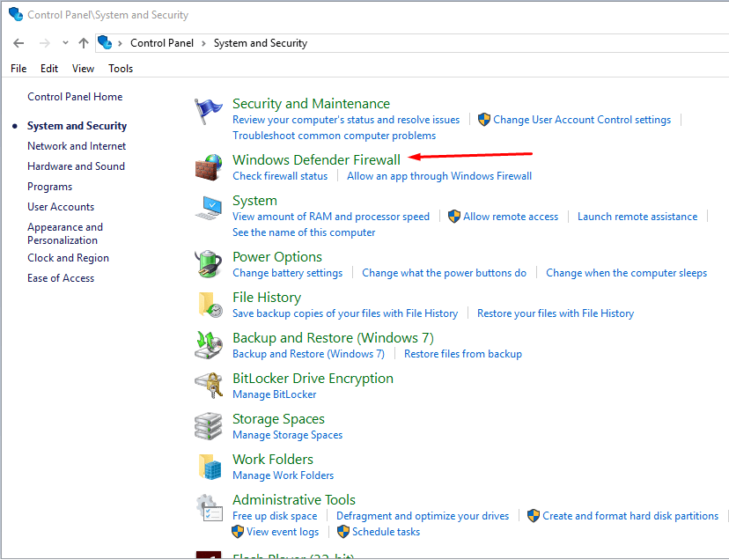The width and height of the screenshot is (729, 560).
Task: Open the Tools menu
Action: [121, 69]
